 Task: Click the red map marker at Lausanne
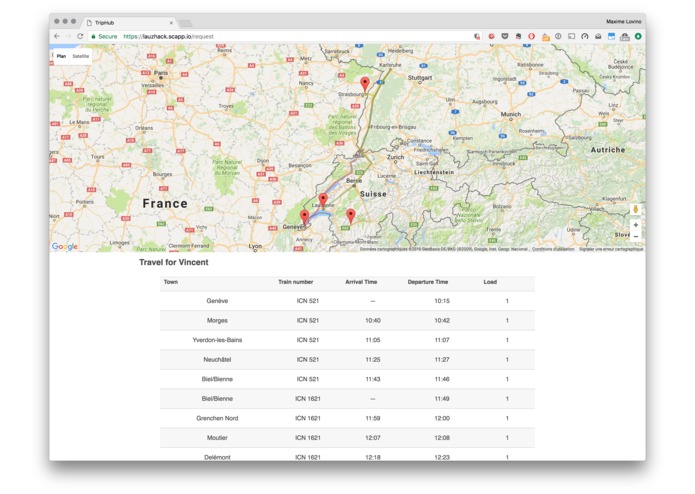pos(323,200)
